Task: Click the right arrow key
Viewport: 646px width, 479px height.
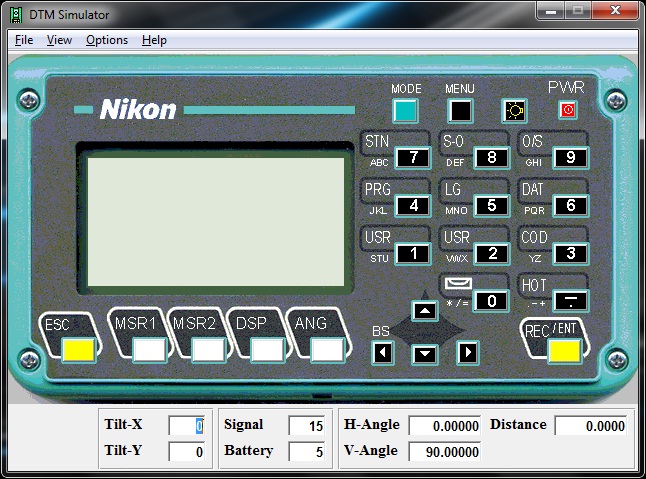Action: pyautogui.click(x=468, y=353)
